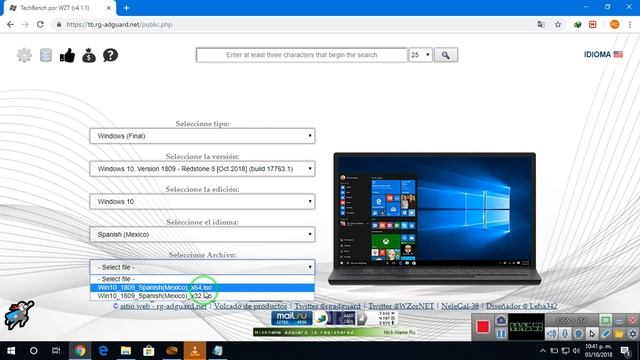This screenshot has height=360, width=640.
Task: Toggle system sound in the recorder
Action: click(551, 334)
